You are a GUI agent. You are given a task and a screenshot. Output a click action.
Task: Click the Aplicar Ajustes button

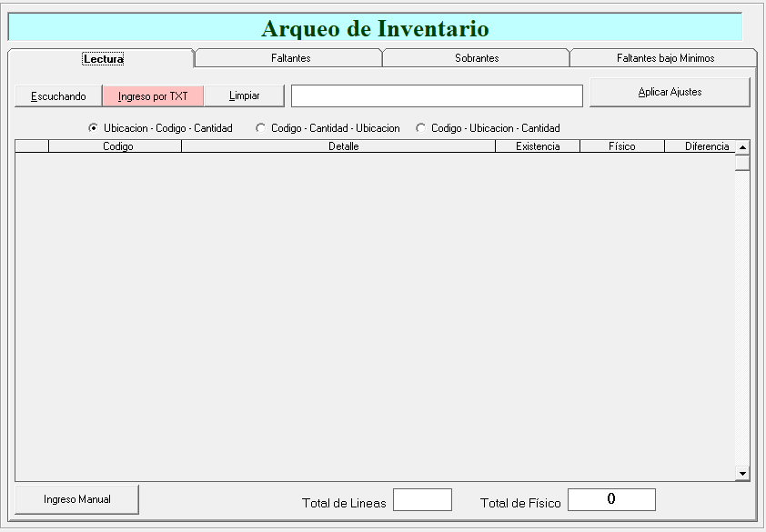pyautogui.click(x=670, y=93)
